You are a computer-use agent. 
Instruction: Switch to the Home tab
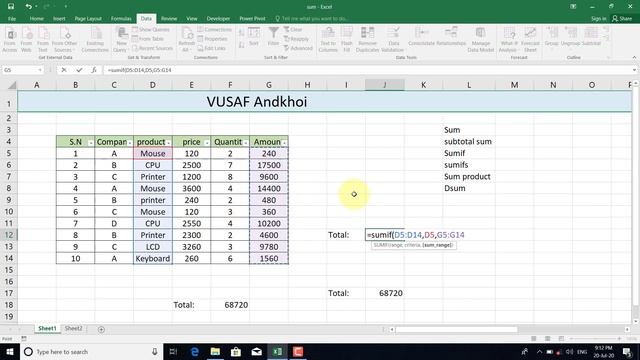(x=36, y=18)
